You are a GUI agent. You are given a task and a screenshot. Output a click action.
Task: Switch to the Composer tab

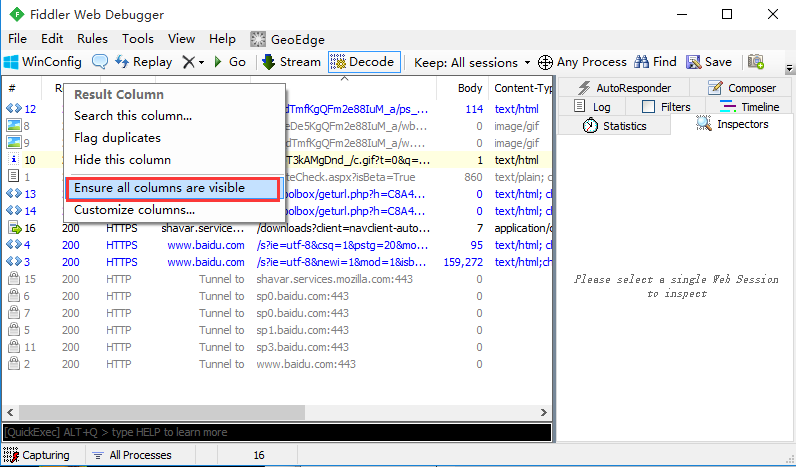741,88
